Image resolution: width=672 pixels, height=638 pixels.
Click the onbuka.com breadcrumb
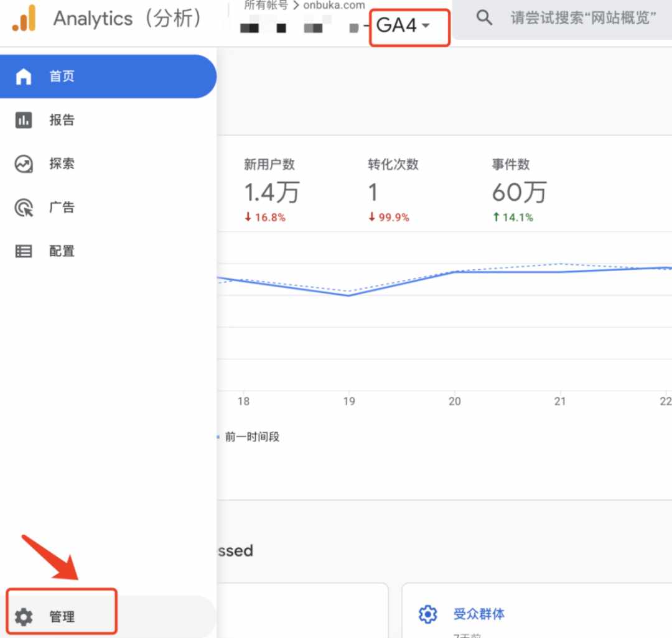(x=334, y=5)
